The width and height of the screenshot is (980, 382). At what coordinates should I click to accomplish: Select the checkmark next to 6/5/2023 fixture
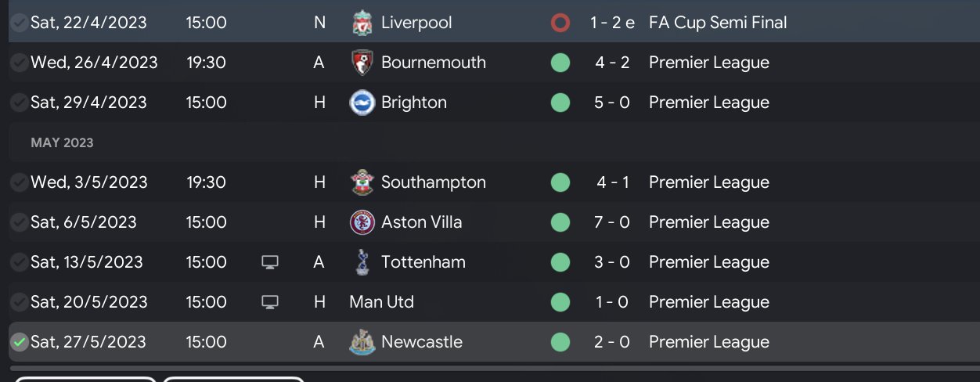tap(20, 222)
